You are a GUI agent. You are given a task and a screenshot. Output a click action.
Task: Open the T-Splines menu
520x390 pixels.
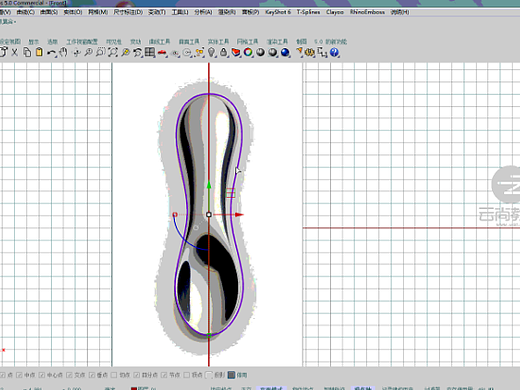tap(308, 12)
